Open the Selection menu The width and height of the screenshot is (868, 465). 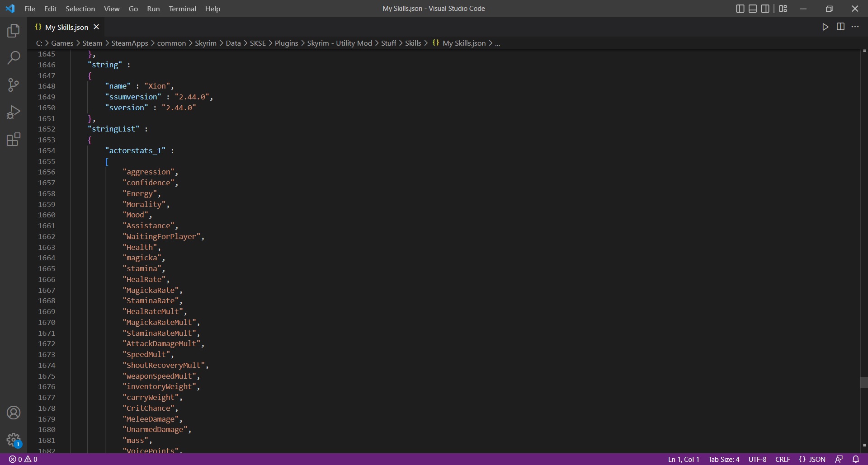click(x=80, y=9)
